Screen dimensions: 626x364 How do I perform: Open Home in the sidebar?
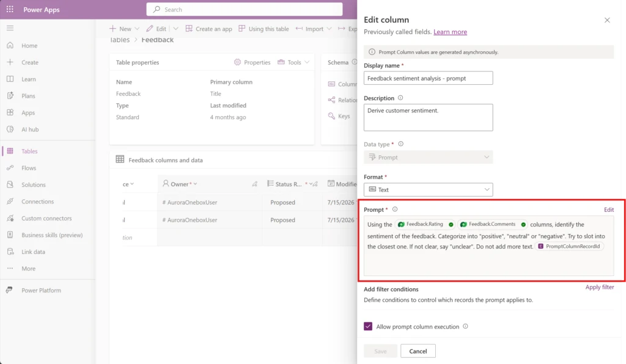pos(29,45)
